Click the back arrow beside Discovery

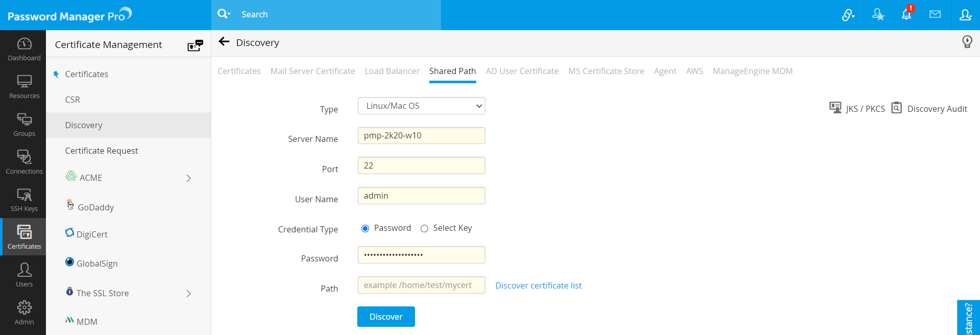click(x=224, y=42)
